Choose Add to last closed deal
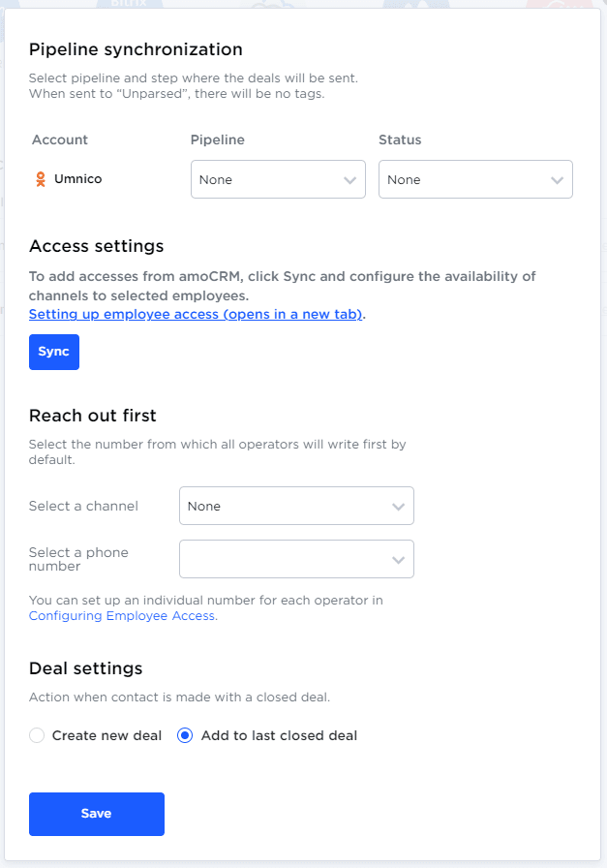Viewport: 607px width, 868px height. pos(186,735)
